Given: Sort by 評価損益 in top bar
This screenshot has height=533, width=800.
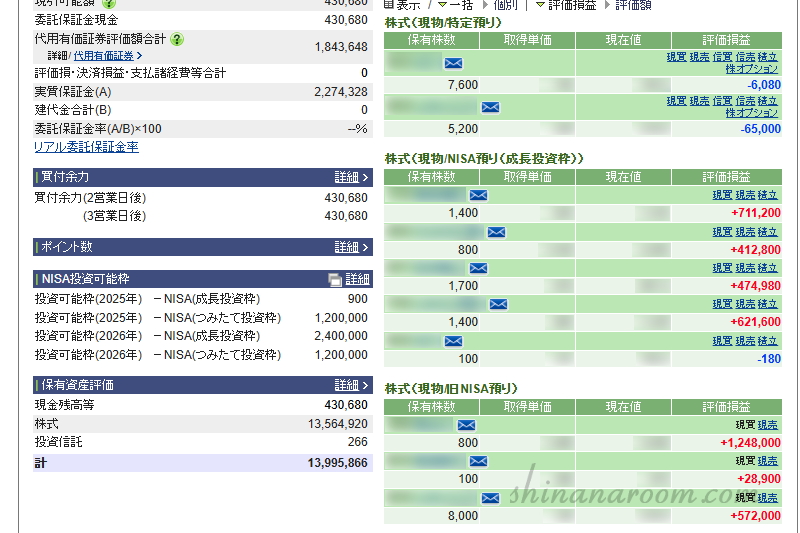Looking at the screenshot, I should click(x=575, y=5).
